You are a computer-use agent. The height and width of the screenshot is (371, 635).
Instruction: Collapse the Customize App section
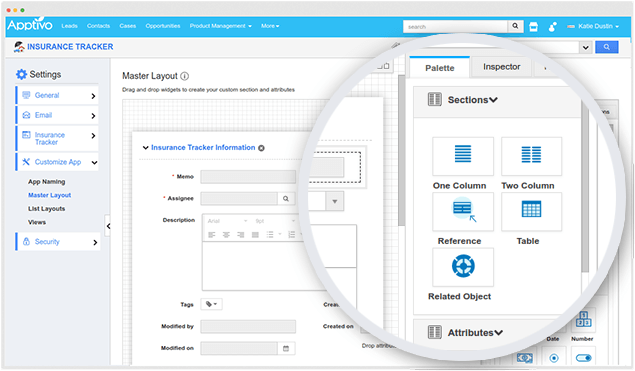(x=57, y=162)
